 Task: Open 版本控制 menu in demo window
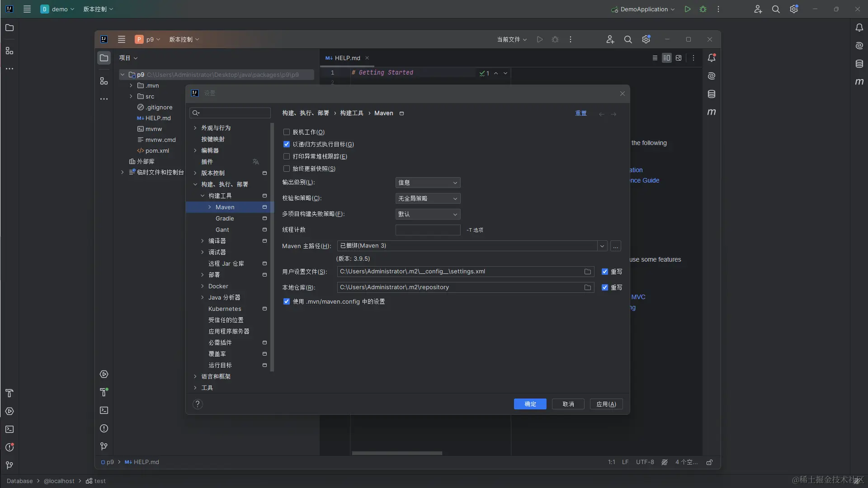[x=98, y=9]
